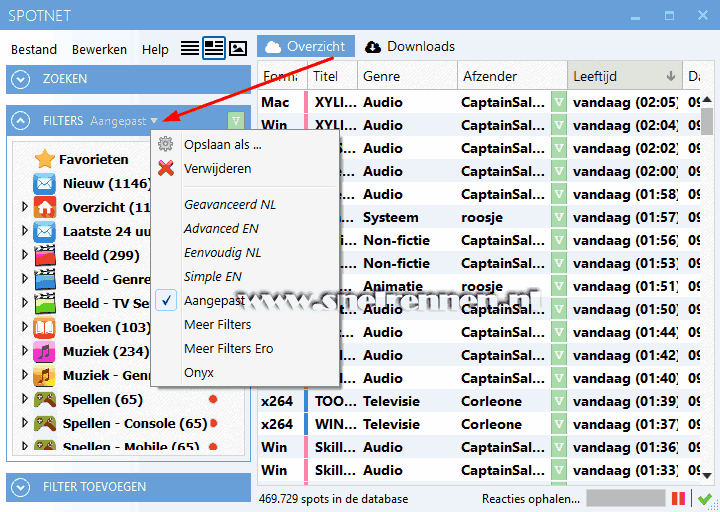
Task: Click the green checkmark icon in status bar
Action: pyautogui.click(x=704, y=499)
